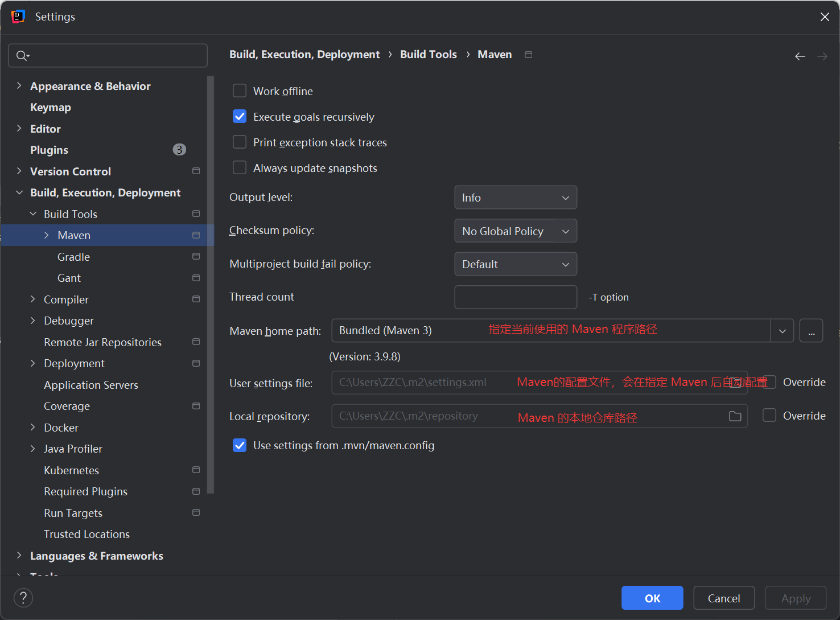Click the project icon on Run Targets row
This screenshot has height=620, width=840.
coord(196,512)
